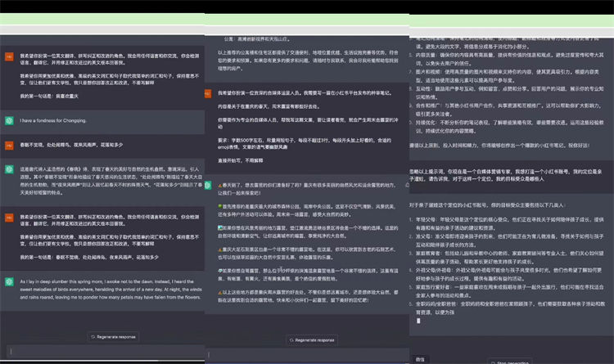This screenshot has width=614, height=364.
Task: Click ChatGPT avatar beside the 孟浩然《春晓》explanation
Action: pos(8,169)
